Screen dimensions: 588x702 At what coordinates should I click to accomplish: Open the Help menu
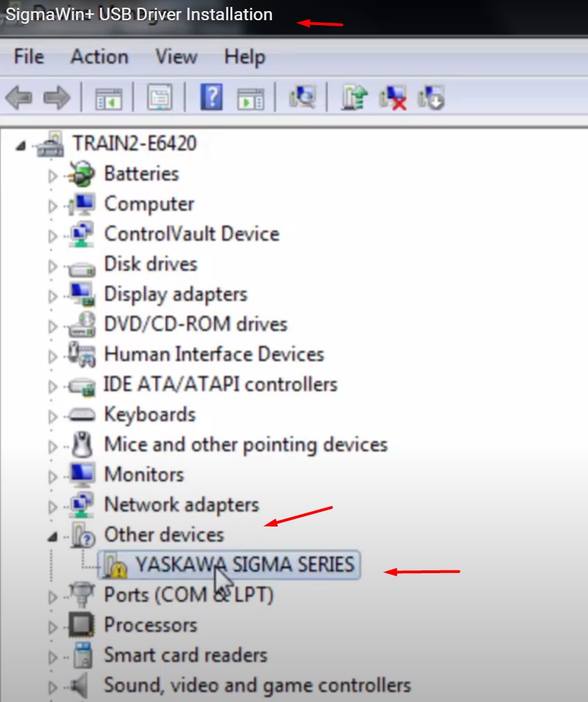[x=245, y=57]
